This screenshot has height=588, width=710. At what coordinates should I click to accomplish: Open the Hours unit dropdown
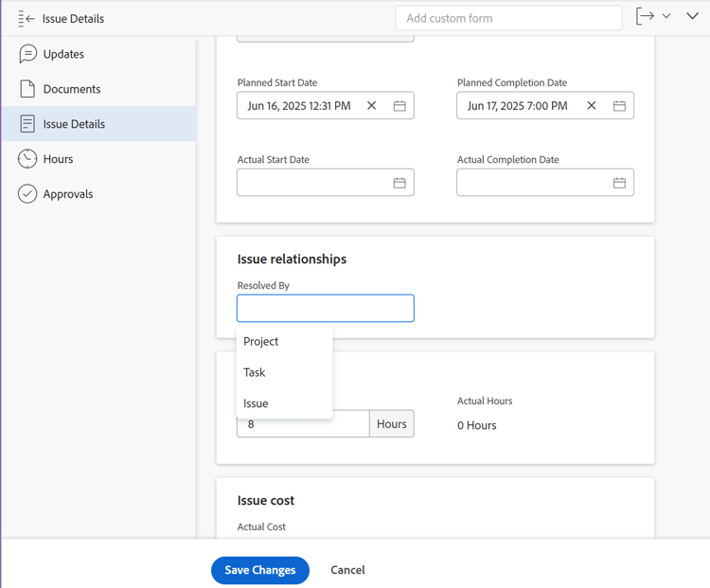point(391,424)
